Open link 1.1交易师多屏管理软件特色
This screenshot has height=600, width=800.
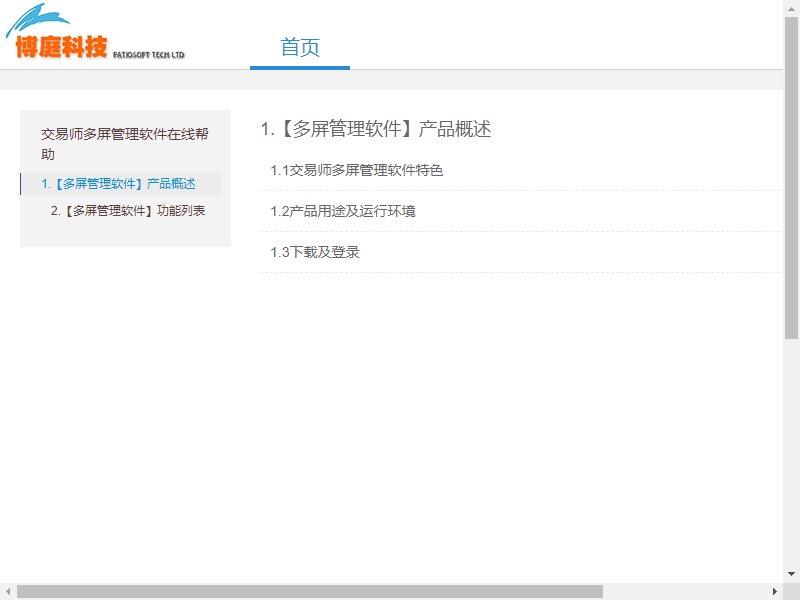(356, 170)
